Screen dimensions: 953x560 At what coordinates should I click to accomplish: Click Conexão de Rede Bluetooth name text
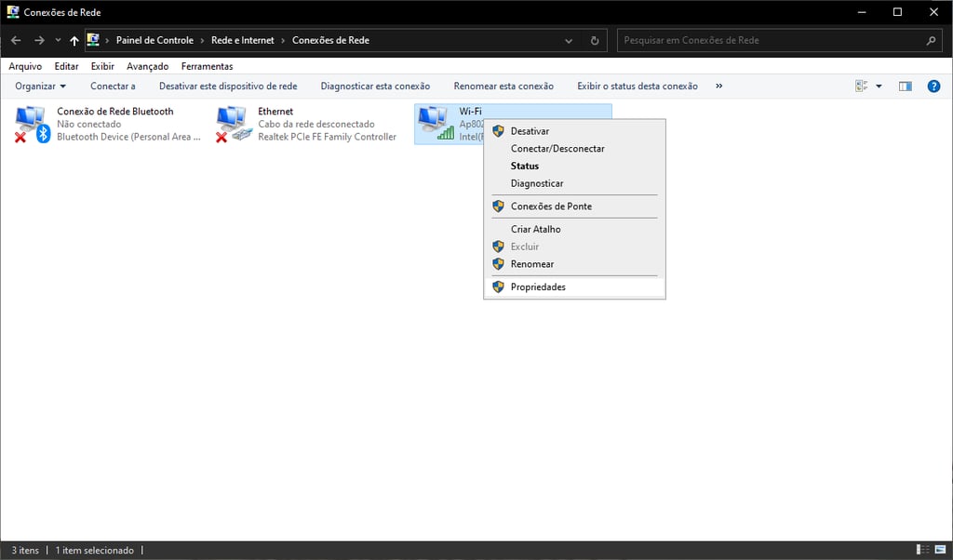tap(114, 111)
